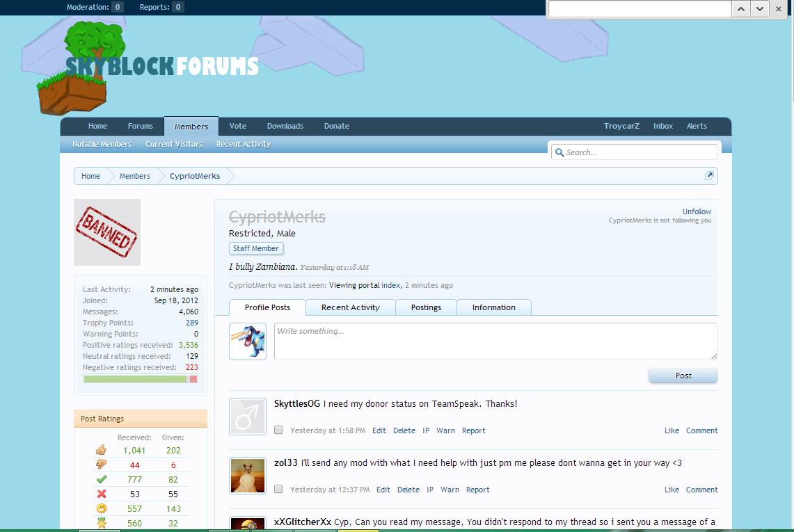Open zol33's cat avatar

(248, 476)
